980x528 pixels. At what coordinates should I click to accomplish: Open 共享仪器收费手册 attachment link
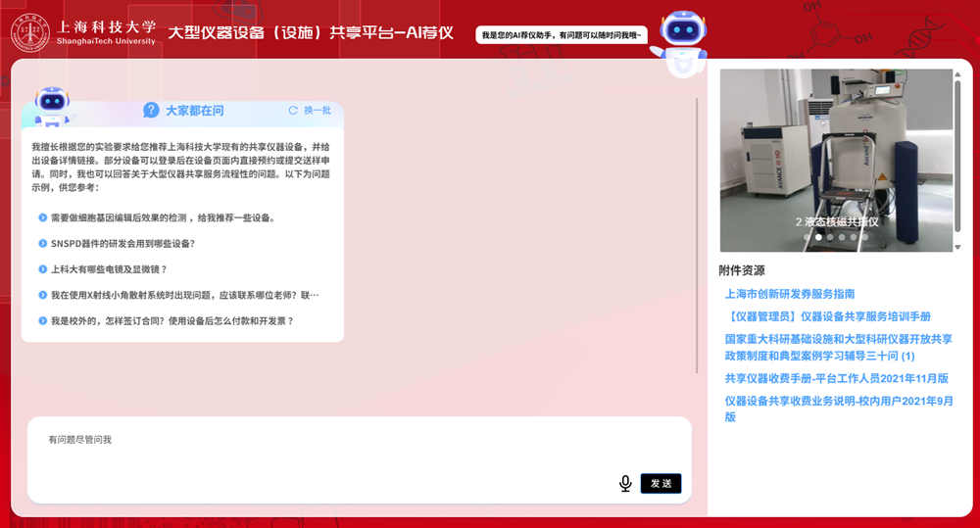pos(836,378)
